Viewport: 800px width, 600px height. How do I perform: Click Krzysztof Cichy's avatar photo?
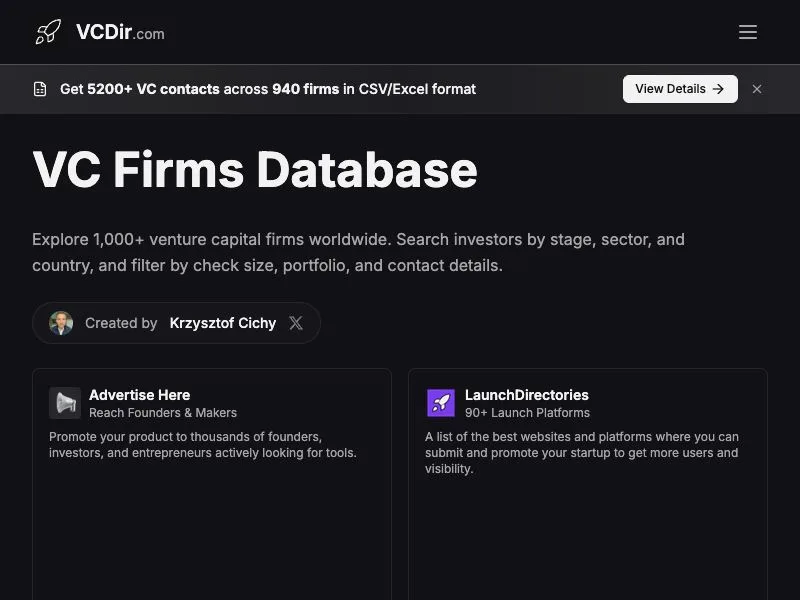pyautogui.click(x=61, y=323)
